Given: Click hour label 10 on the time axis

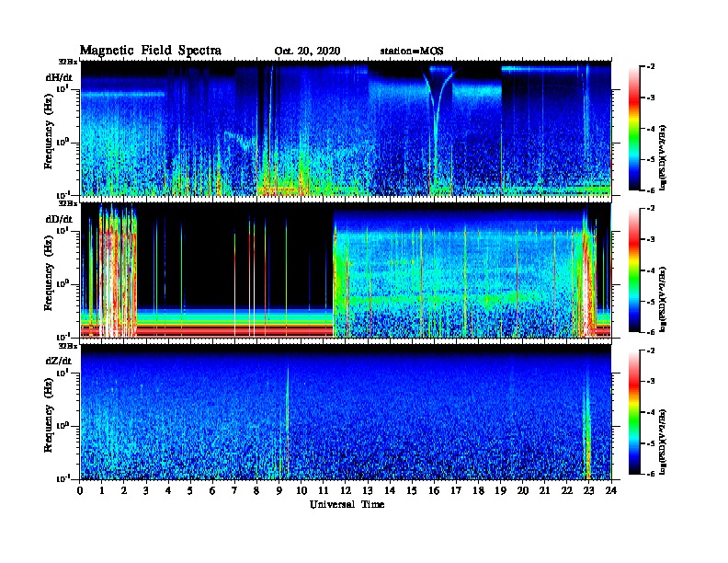Looking at the screenshot, I should (301, 490).
